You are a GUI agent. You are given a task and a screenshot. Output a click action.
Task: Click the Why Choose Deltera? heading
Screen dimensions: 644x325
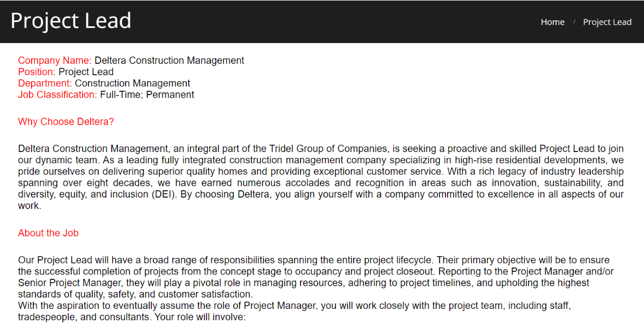click(x=66, y=122)
